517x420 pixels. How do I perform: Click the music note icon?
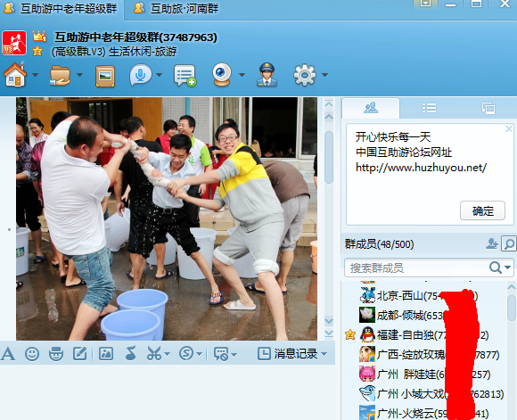130,354
